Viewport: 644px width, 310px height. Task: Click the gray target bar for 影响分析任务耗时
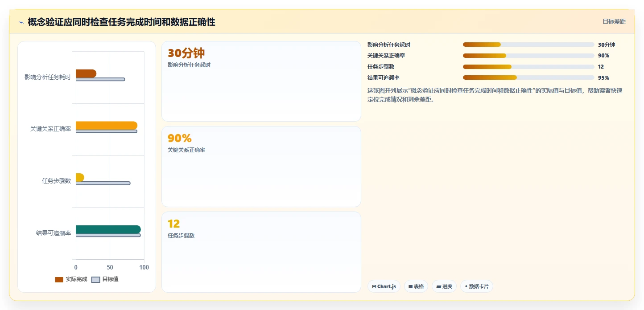tap(100, 79)
